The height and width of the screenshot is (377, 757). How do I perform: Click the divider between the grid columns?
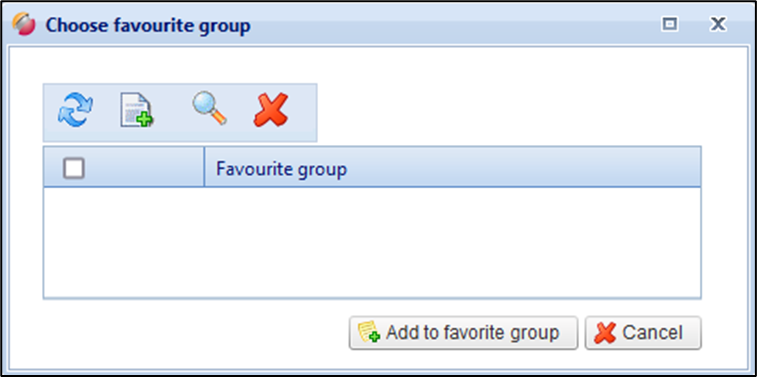coord(204,167)
